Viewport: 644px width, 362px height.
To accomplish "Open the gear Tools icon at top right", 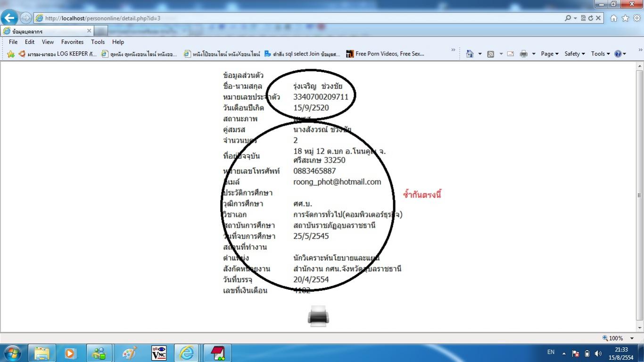I will [637, 18].
